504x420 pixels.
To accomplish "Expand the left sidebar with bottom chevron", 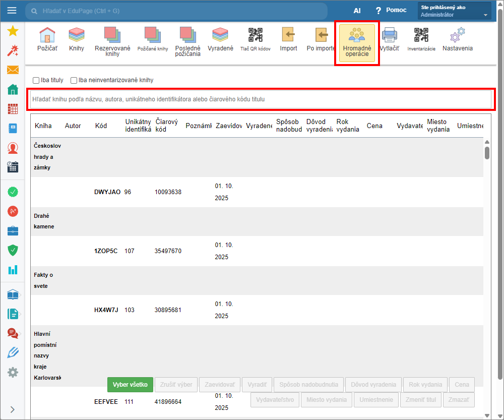I will (12, 409).
